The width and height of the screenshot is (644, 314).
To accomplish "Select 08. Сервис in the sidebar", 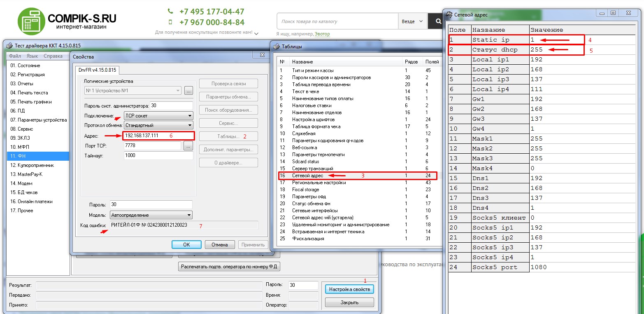I will tap(39, 129).
